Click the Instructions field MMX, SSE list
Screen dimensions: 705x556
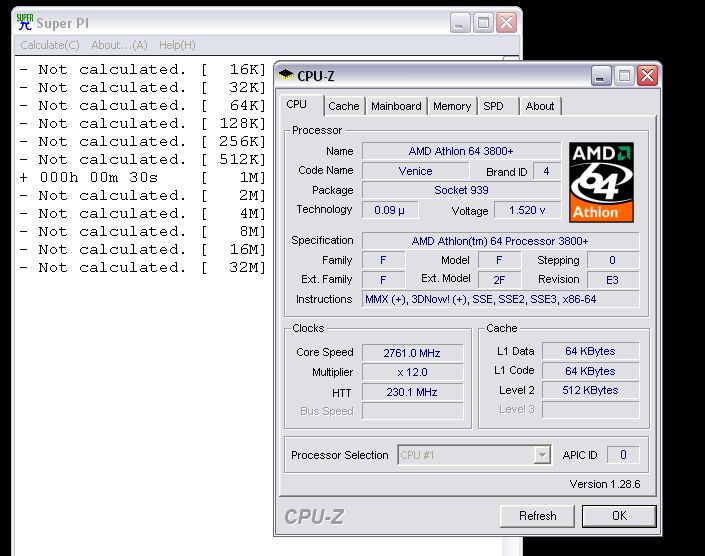pyautogui.click(x=500, y=299)
